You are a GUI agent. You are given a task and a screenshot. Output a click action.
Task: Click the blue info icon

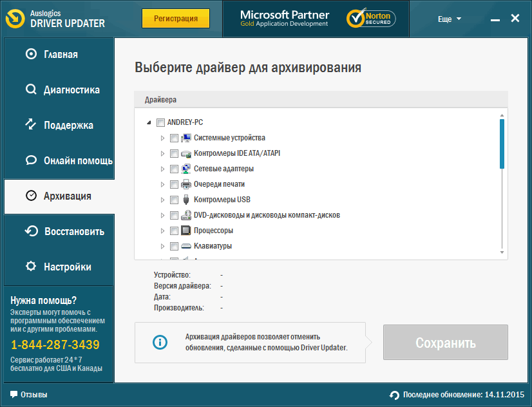[x=159, y=342]
